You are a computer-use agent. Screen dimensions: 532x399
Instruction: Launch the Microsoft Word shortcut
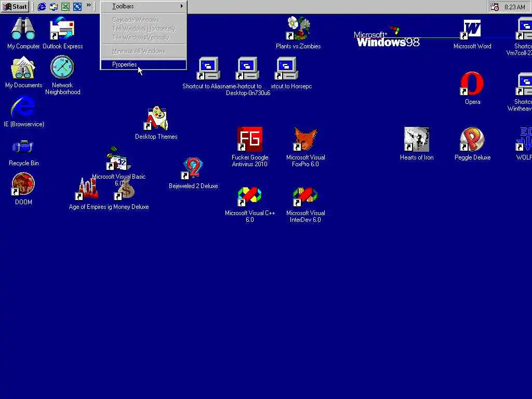(x=472, y=34)
